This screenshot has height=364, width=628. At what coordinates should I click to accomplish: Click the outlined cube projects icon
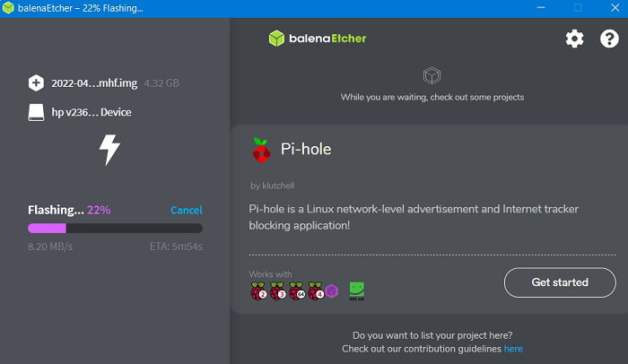coord(432,75)
